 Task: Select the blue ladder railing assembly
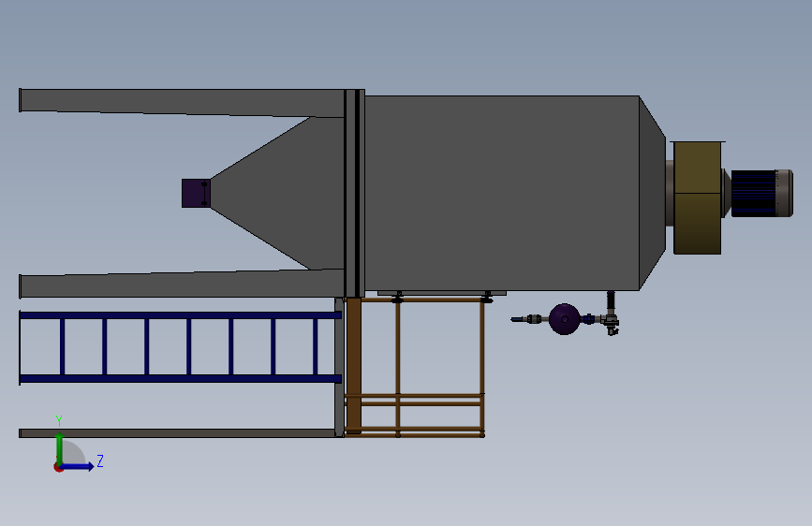(180, 347)
